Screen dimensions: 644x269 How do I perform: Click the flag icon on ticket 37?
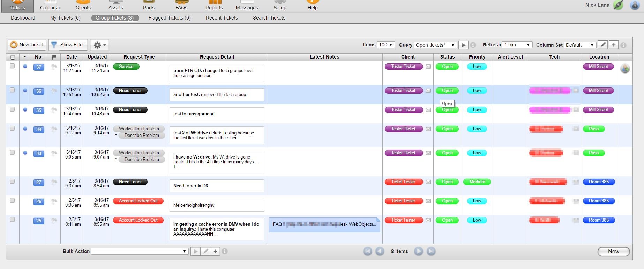(54, 67)
